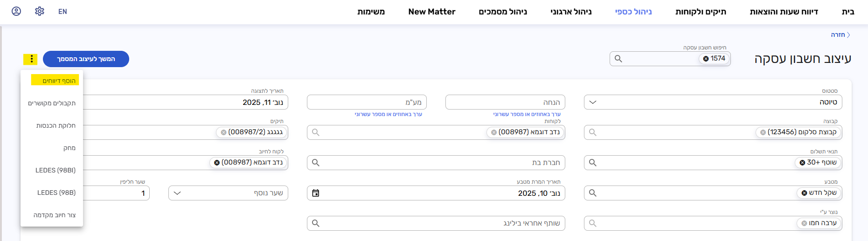Open the settings gear icon
The width and height of the screenshot is (868, 241).
click(x=40, y=11)
